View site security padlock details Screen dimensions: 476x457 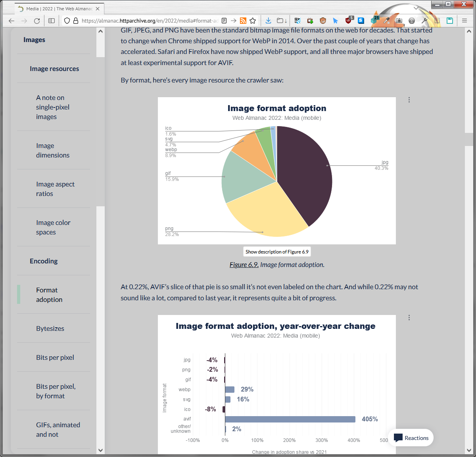[76, 21]
